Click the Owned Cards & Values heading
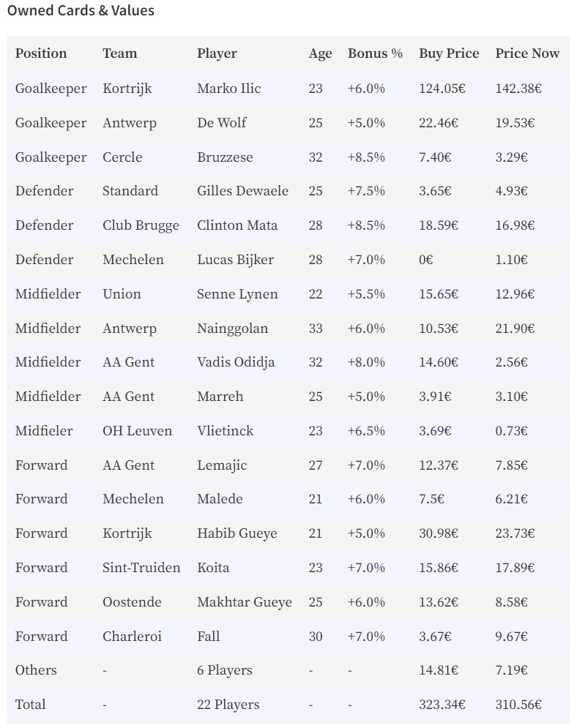 coord(81,11)
